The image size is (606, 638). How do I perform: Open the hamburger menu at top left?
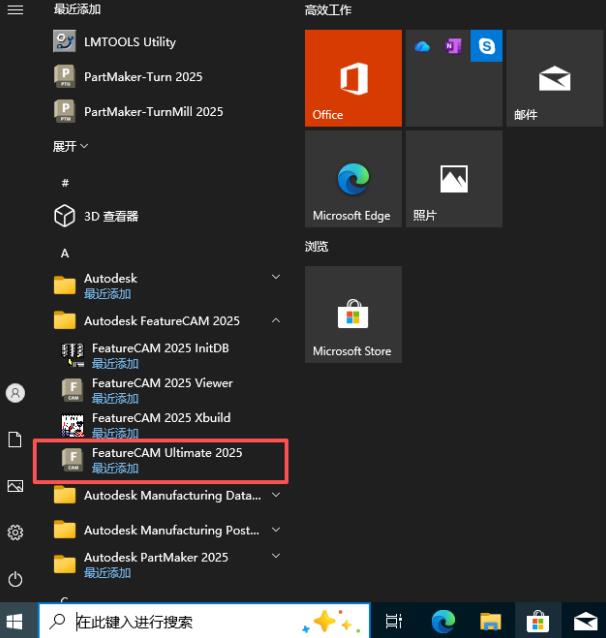pyautogui.click(x=15, y=9)
